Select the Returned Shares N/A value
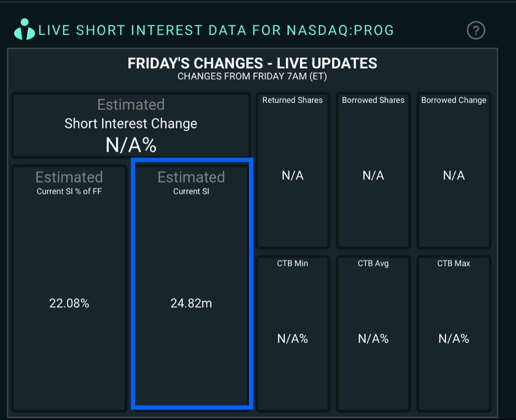The height and width of the screenshot is (420, 516). tap(293, 176)
